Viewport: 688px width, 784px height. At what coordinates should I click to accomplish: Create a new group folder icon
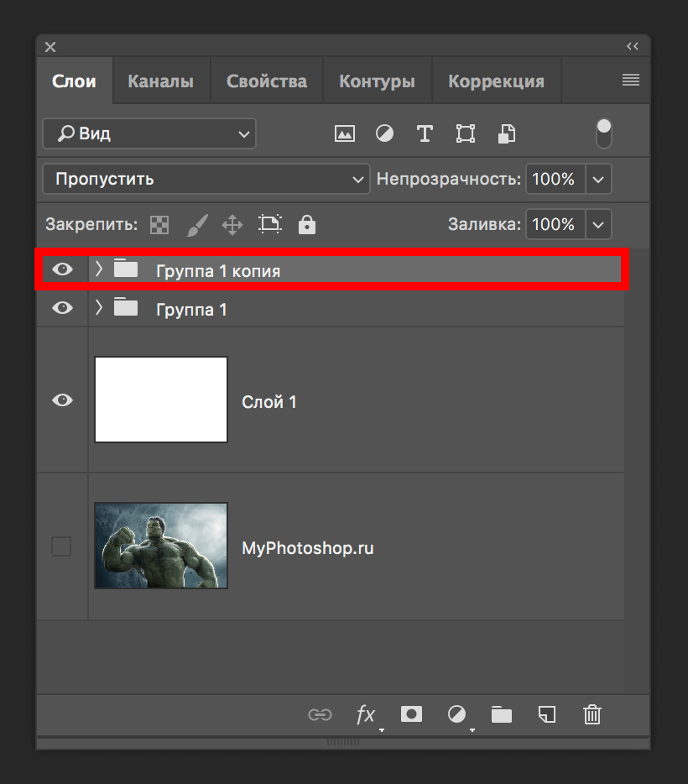click(x=502, y=714)
